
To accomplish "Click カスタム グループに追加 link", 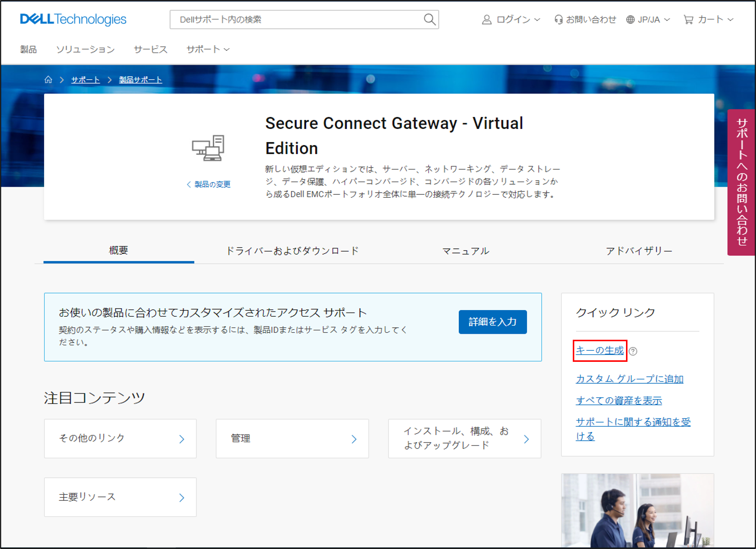I will coord(629,379).
